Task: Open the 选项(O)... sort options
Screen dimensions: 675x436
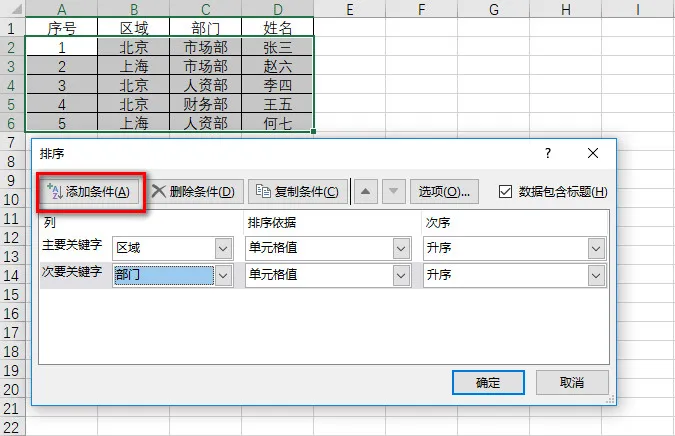Action: pyautogui.click(x=444, y=192)
